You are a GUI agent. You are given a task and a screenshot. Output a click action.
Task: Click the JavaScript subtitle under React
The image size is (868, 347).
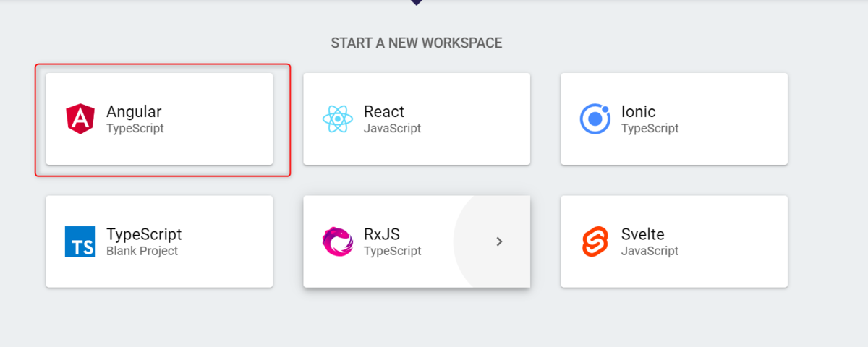click(392, 129)
